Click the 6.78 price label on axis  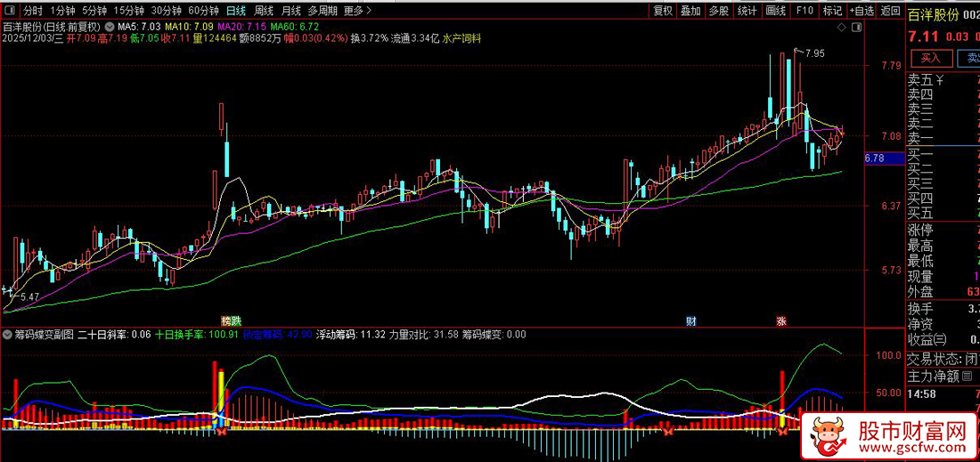click(x=884, y=158)
